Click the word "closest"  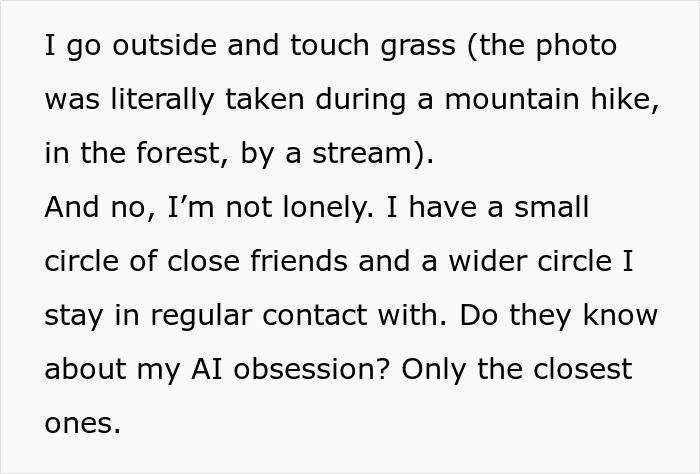pyautogui.click(x=583, y=369)
